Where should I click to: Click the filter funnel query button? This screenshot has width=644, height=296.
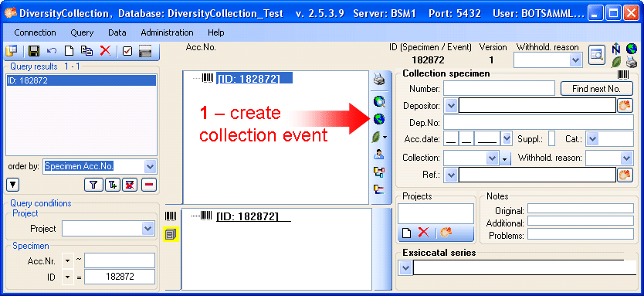coord(93,185)
